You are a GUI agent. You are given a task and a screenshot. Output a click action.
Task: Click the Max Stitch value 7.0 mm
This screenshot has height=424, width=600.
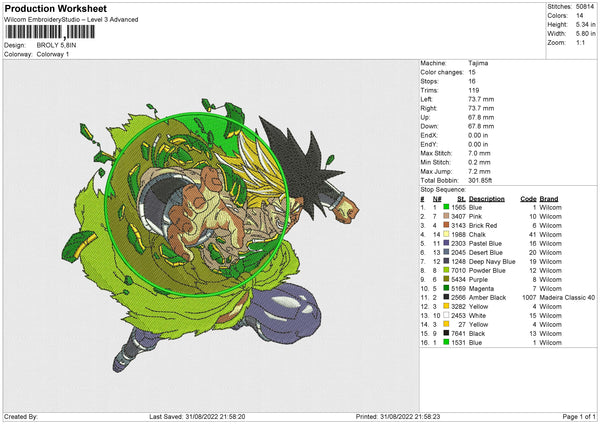[x=479, y=153]
